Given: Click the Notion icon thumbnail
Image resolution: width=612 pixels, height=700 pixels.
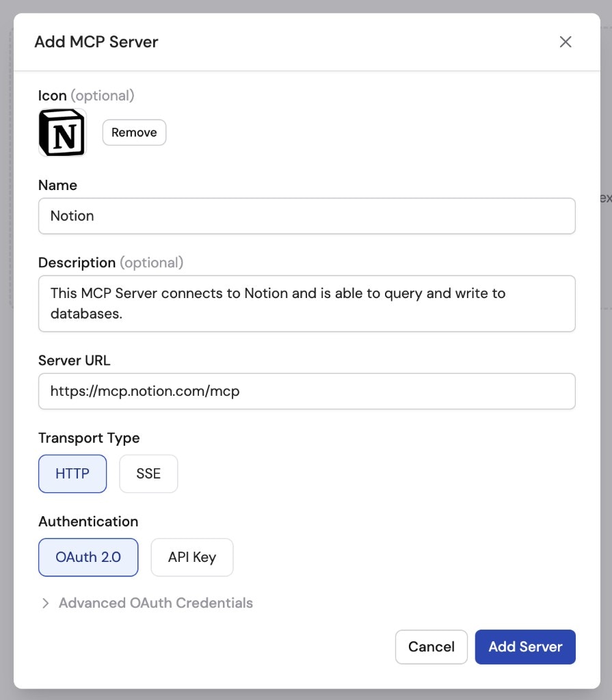Looking at the screenshot, I should click(x=62, y=132).
